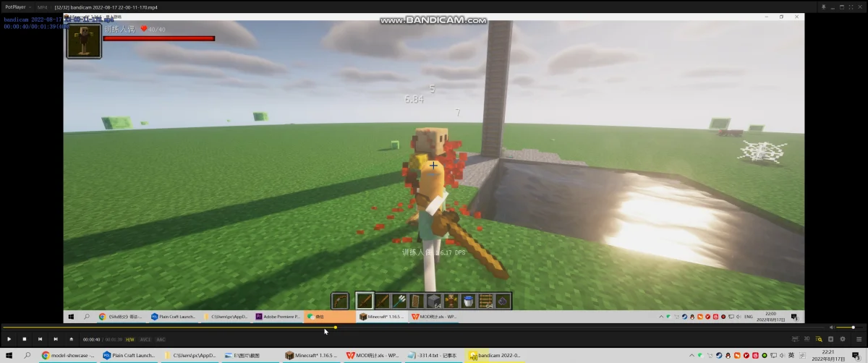Click the MP4 format label in title bar
Viewport: 868px width, 363px height.
point(42,7)
